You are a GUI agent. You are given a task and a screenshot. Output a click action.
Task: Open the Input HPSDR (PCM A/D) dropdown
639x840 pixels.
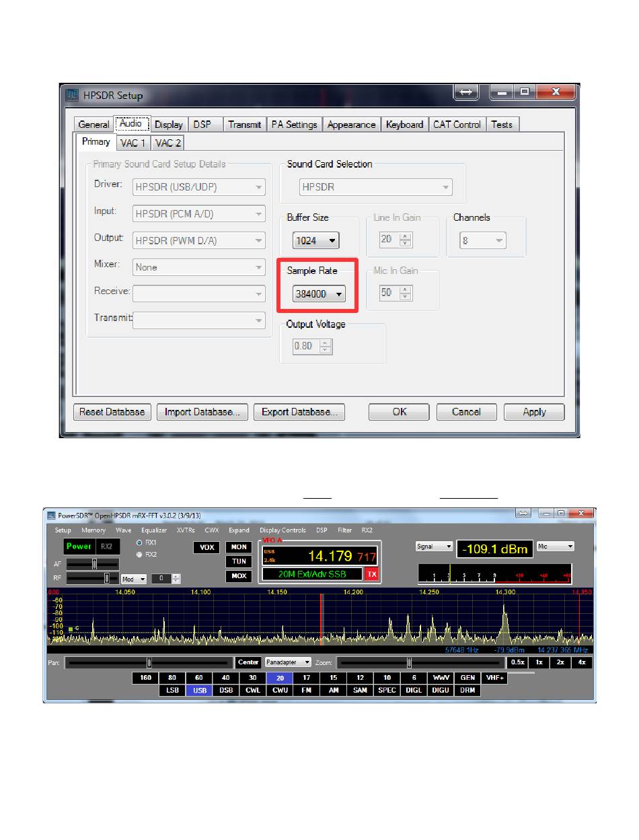tap(199, 214)
